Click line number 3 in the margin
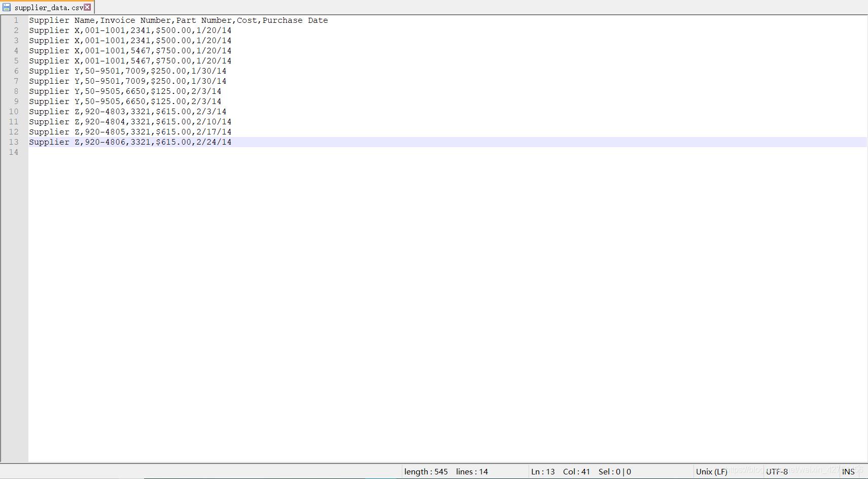The height and width of the screenshot is (479, 868). [16, 41]
